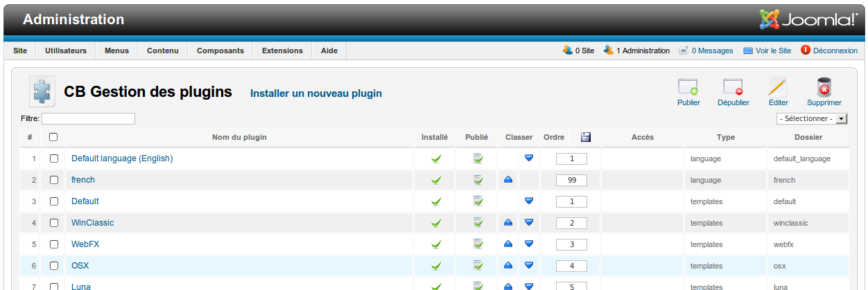Click the Joomla! logo
The height and width of the screenshot is (290, 868).
point(808,20)
